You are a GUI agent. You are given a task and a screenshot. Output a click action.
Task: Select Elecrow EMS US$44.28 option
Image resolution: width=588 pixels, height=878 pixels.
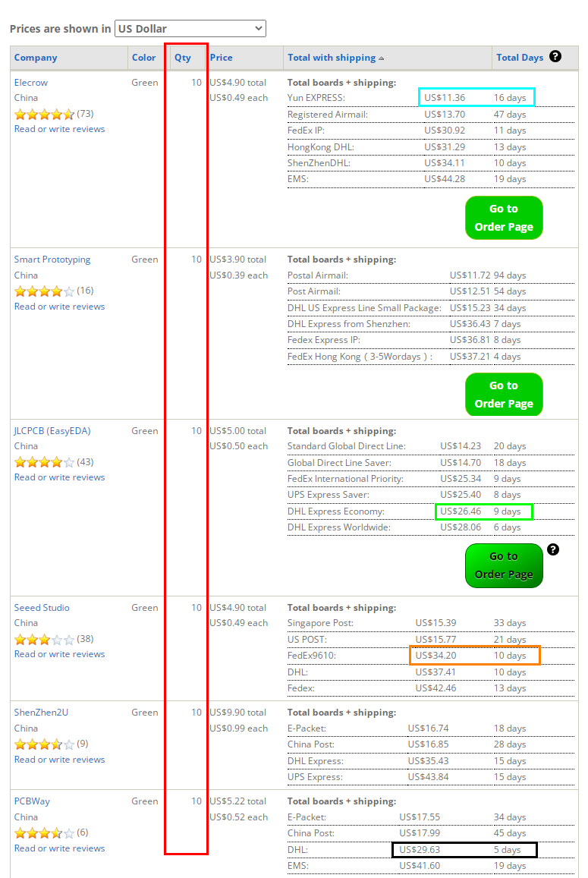point(431,179)
